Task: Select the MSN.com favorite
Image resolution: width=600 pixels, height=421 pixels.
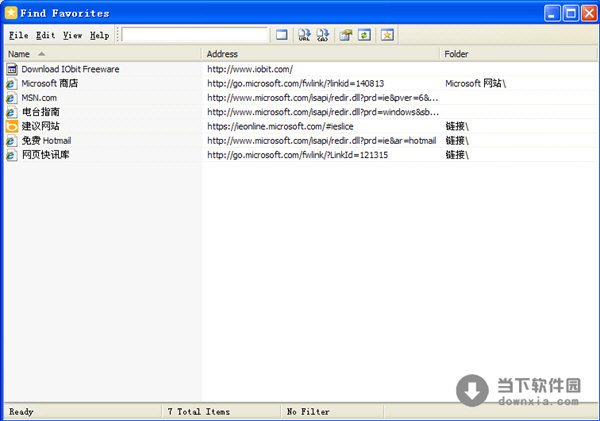Action: tap(39, 98)
